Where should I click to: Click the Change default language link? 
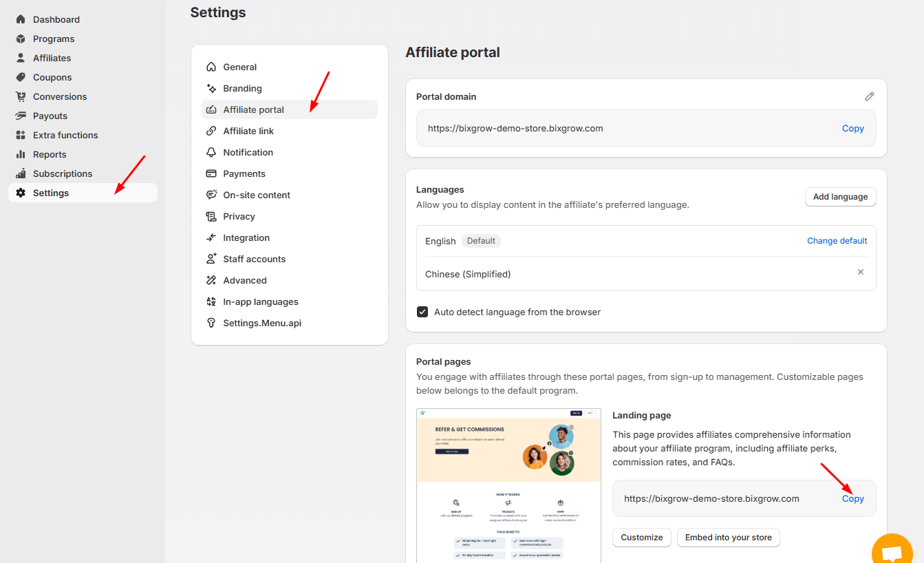pyautogui.click(x=837, y=241)
